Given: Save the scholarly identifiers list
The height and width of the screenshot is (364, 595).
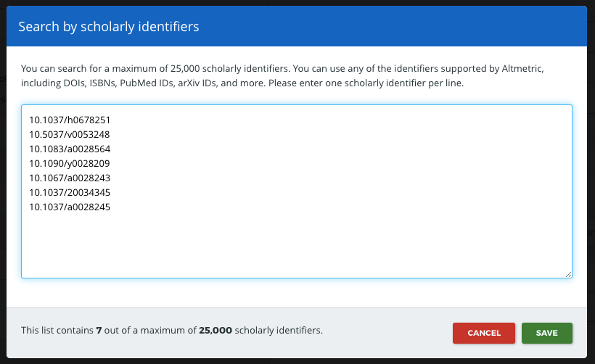Looking at the screenshot, I should [x=546, y=333].
